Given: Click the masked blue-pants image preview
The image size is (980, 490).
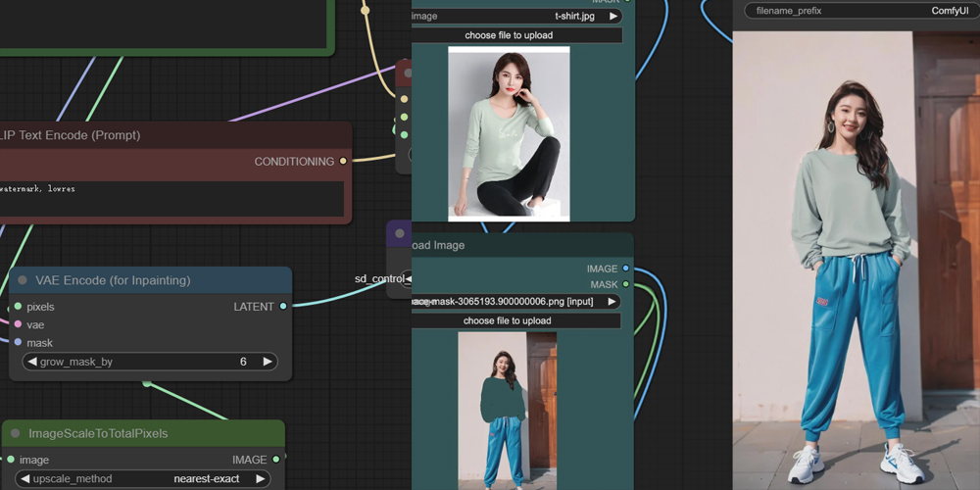Looking at the screenshot, I should point(508,410).
